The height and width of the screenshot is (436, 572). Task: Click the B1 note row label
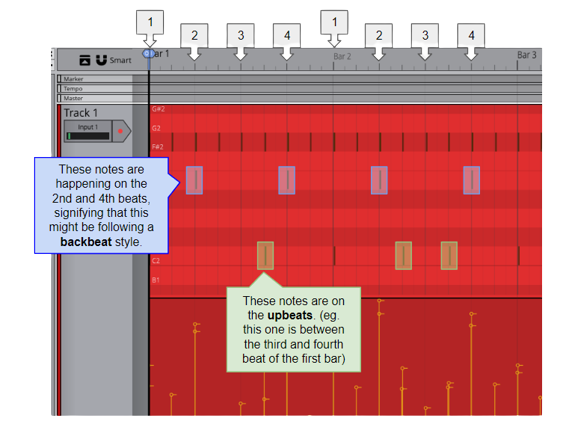tap(155, 280)
